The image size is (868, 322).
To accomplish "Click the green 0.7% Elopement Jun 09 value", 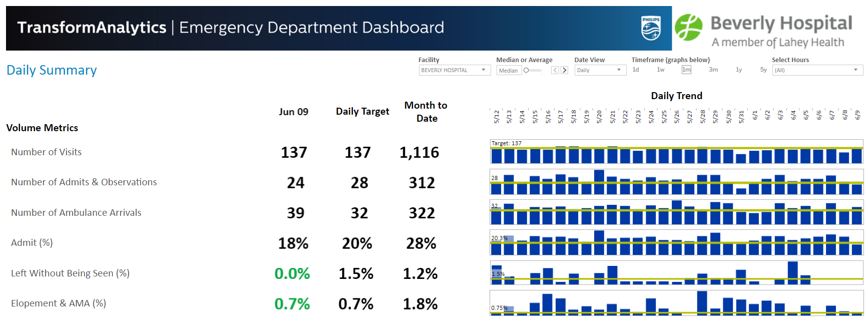I will coord(292,304).
